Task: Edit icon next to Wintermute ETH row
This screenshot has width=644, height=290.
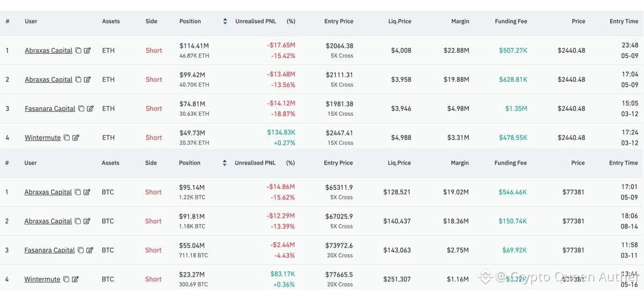Action: point(76,138)
